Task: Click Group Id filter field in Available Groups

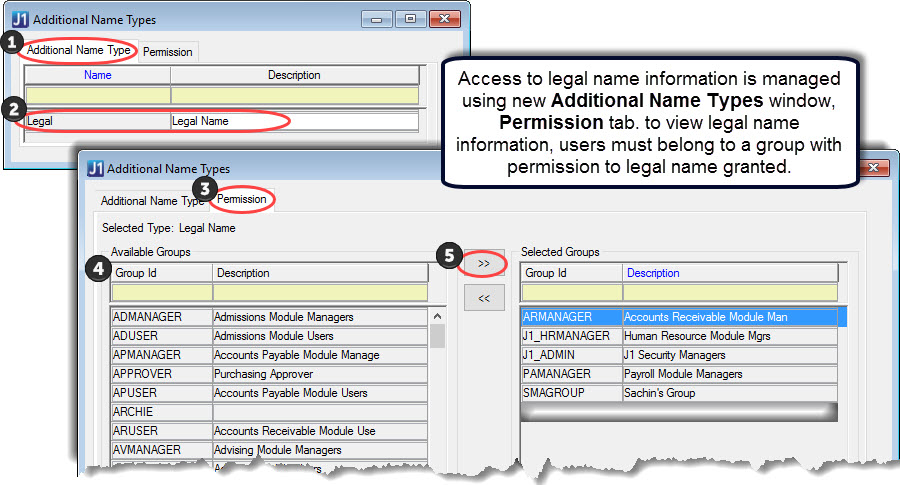Action: click(162, 293)
